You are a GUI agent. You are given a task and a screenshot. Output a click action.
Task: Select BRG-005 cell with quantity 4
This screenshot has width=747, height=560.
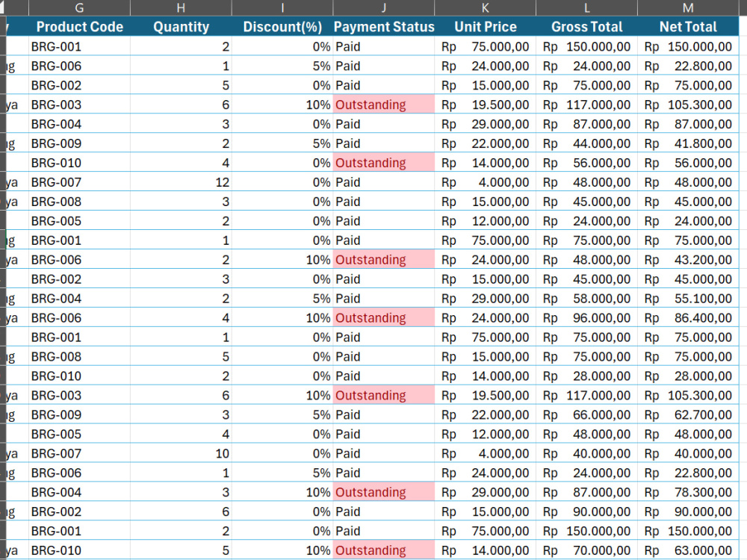click(80, 435)
